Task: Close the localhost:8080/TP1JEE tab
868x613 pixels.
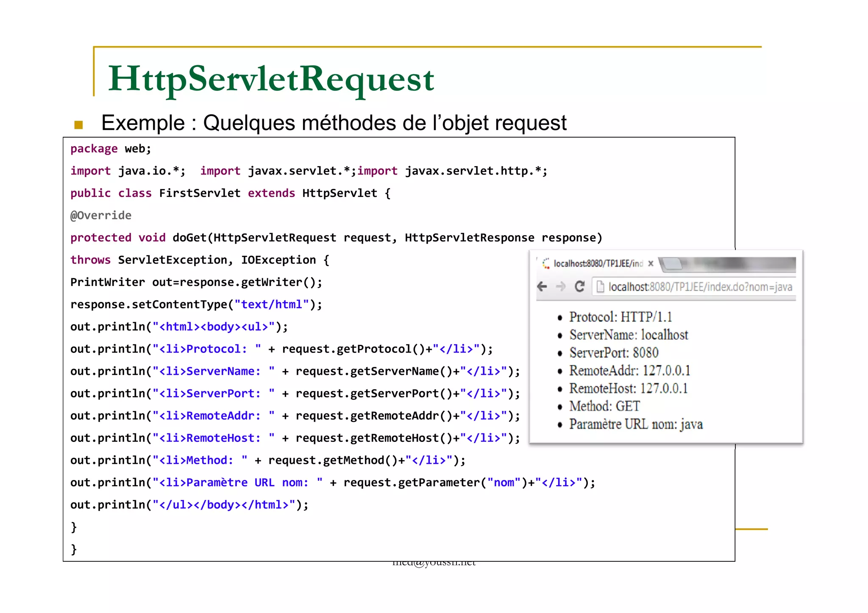Action: [651, 264]
